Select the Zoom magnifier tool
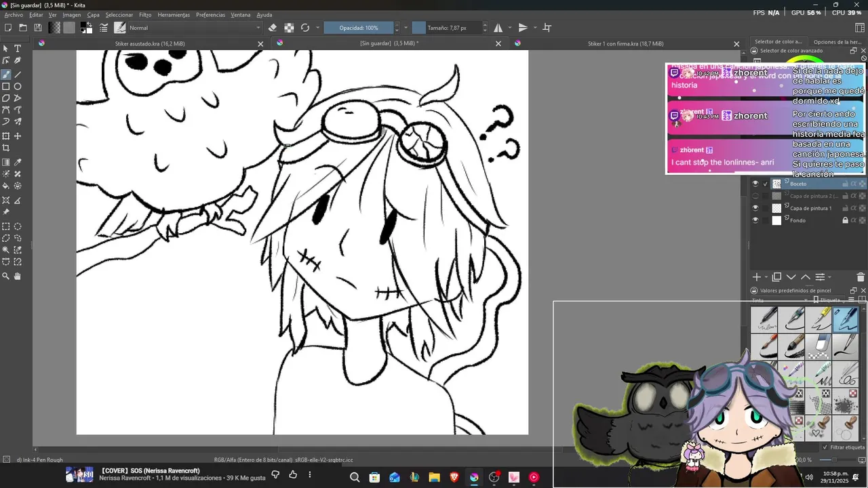Image resolution: width=868 pixels, height=488 pixels. click(6, 276)
